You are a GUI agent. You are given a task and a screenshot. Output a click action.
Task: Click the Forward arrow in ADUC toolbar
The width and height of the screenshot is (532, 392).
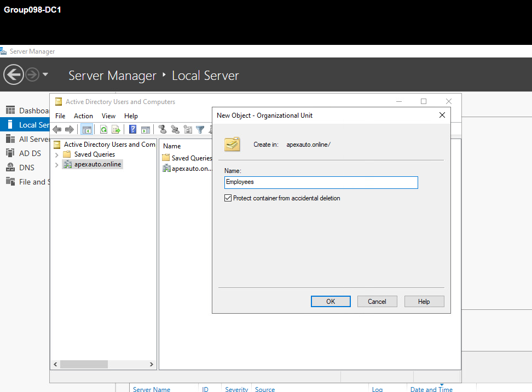pos(70,129)
